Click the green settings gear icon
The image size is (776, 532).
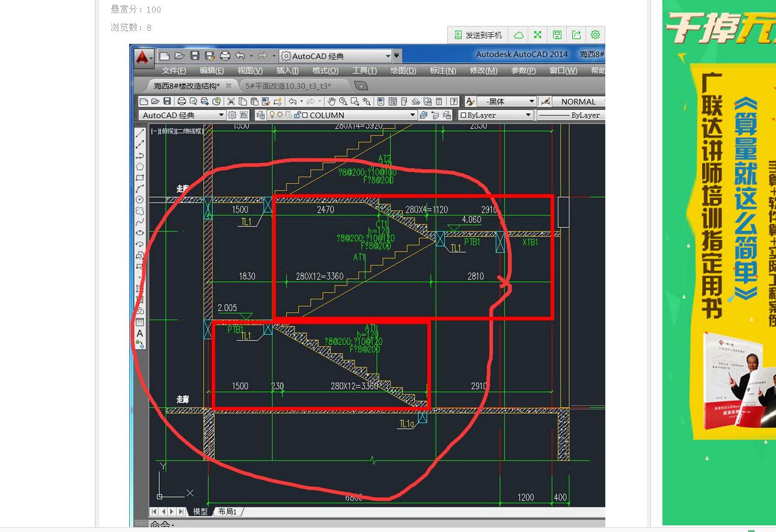[x=595, y=35]
